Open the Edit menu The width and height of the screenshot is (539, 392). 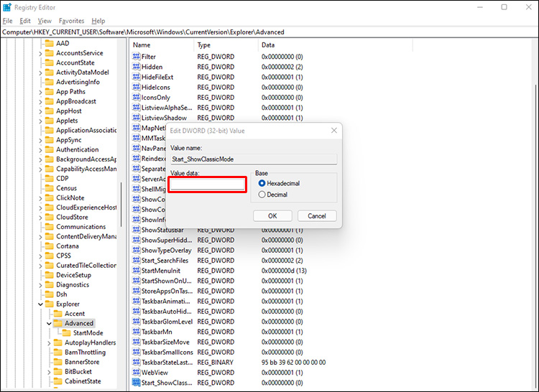[x=25, y=21]
